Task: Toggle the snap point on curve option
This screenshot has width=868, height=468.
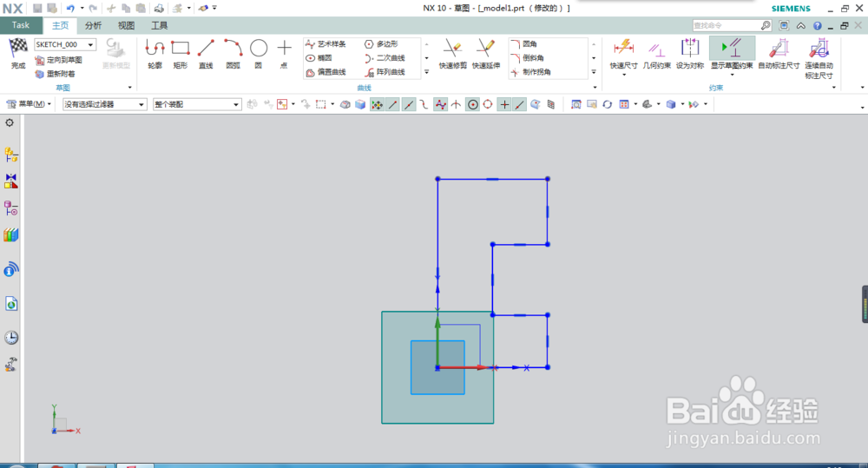Action: [x=519, y=104]
